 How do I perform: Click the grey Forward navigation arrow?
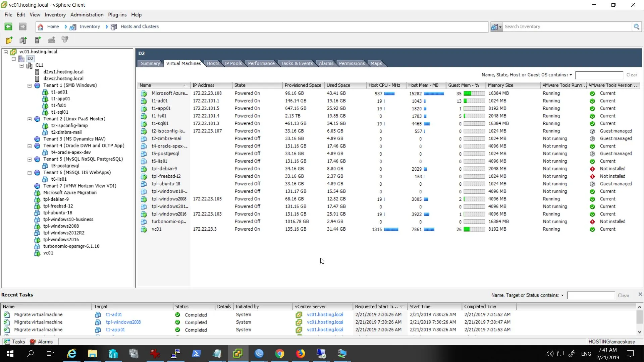coord(22,26)
